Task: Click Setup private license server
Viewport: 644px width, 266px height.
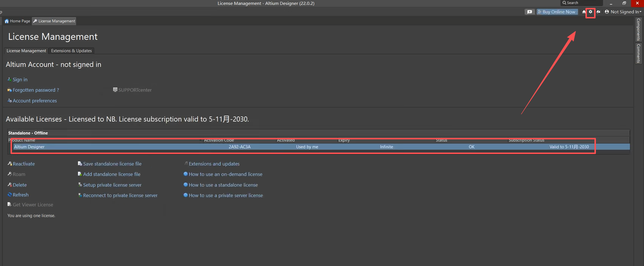Action: tap(112, 185)
